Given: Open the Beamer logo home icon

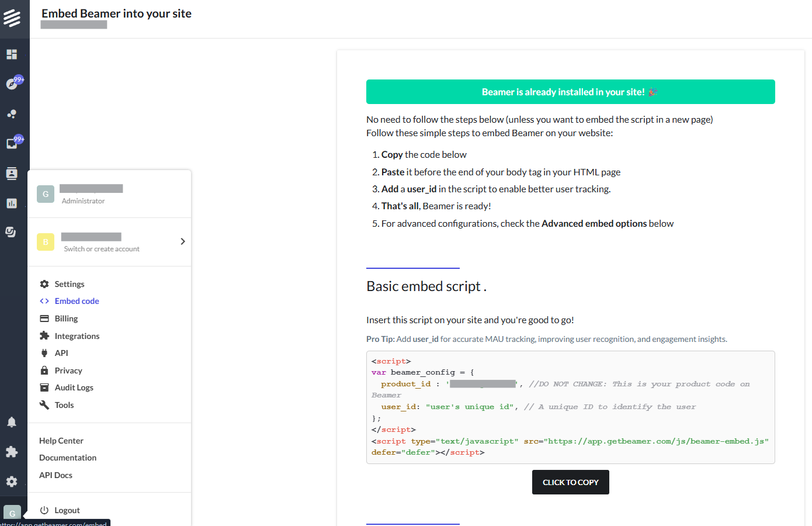Looking at the screenshot, I should click(x=12, y=18).
